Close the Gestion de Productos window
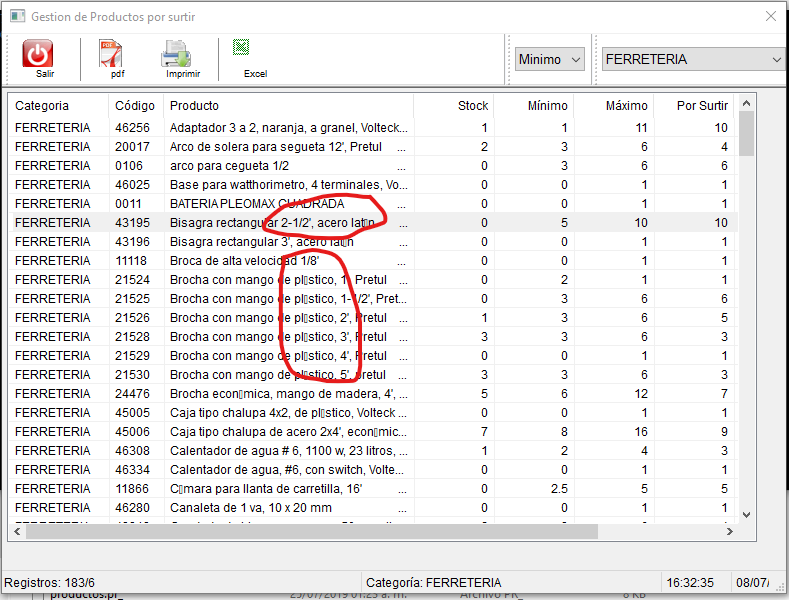 tap(769, 17)
